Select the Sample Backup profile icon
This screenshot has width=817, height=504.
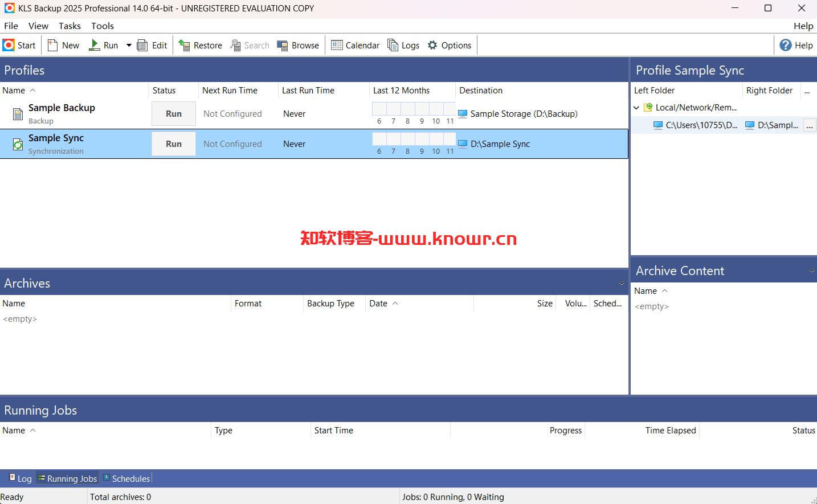(x=18, y=114)
